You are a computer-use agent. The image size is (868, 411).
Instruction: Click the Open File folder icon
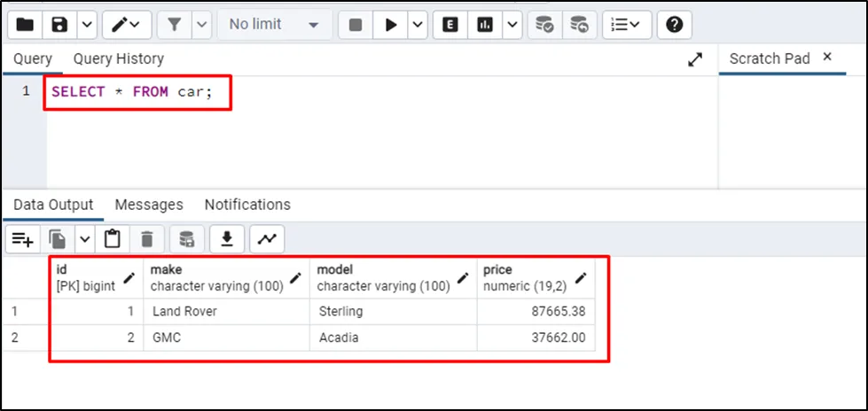(x=25, y=25)
